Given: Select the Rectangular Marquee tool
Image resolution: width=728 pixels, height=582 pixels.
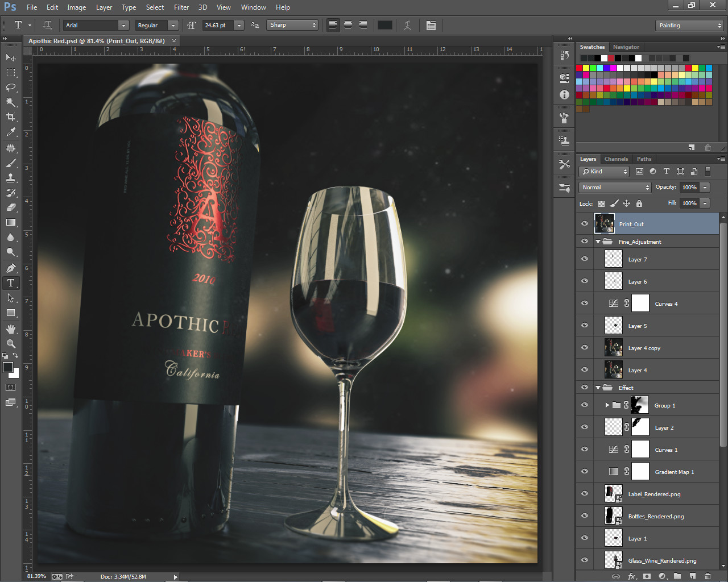Looking at the screenshot, I should [x=11, y=72].
